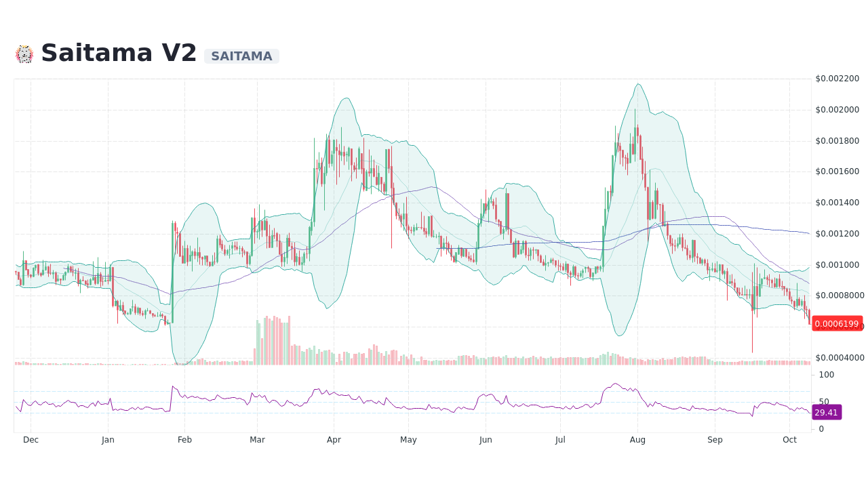Click the Saitama V2 title heading
This screenshot has width=868, height=488.
119,54
